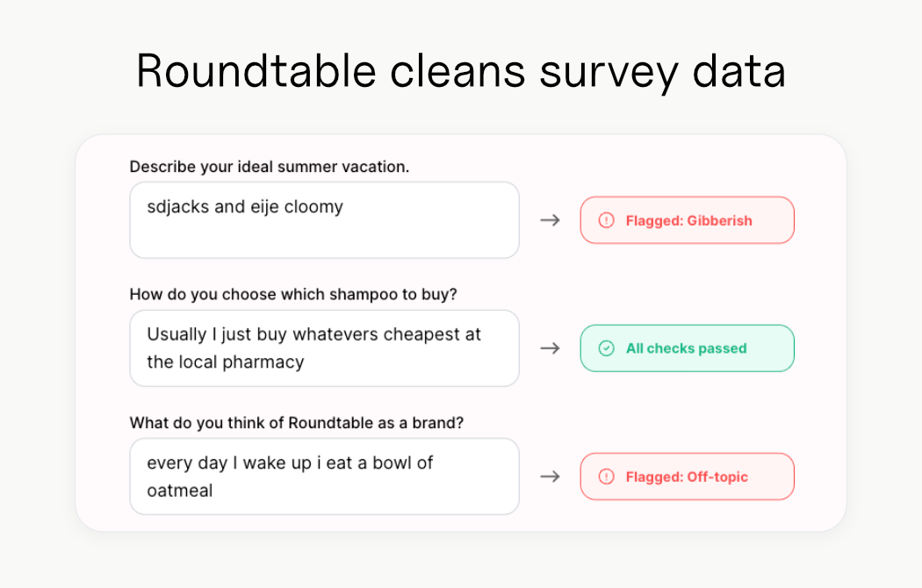The image size is (922, 588).
Task: Click the answer box containing gibberish text
Action: coord(324,220)
